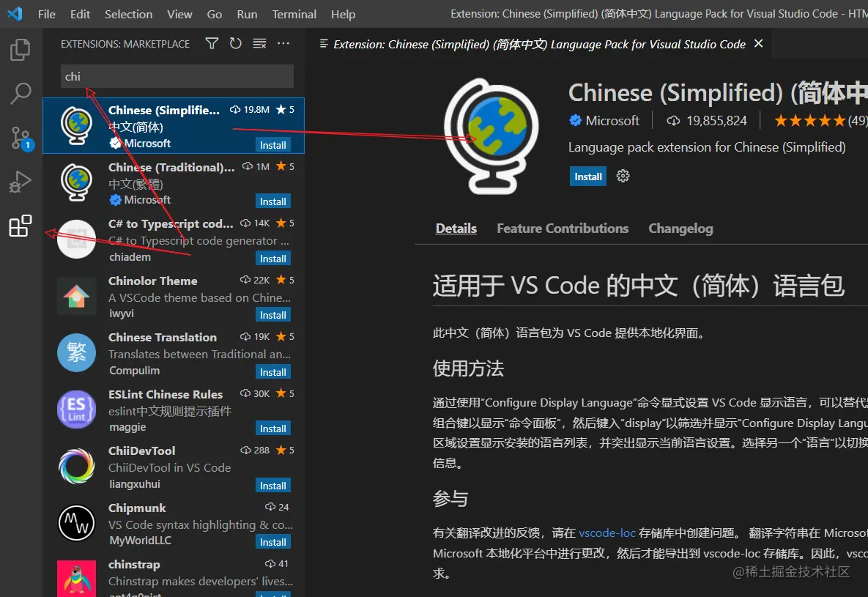
Task: Open the Run menu
Action: 247,14
